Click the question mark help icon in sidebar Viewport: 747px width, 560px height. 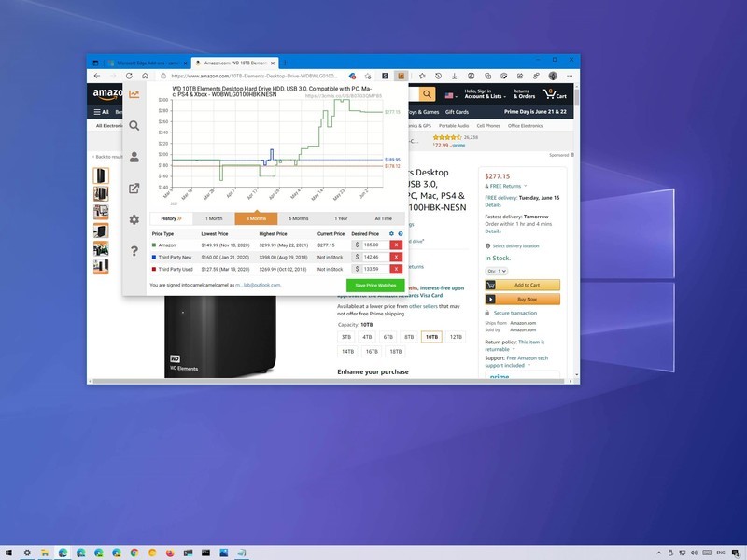click(x=134, y=251)
